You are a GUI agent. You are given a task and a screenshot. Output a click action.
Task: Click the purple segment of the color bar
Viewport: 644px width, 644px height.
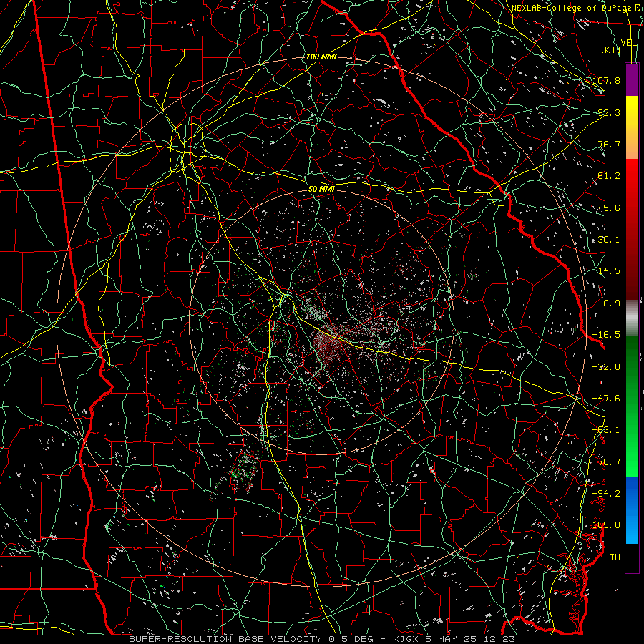pos(632,79)
